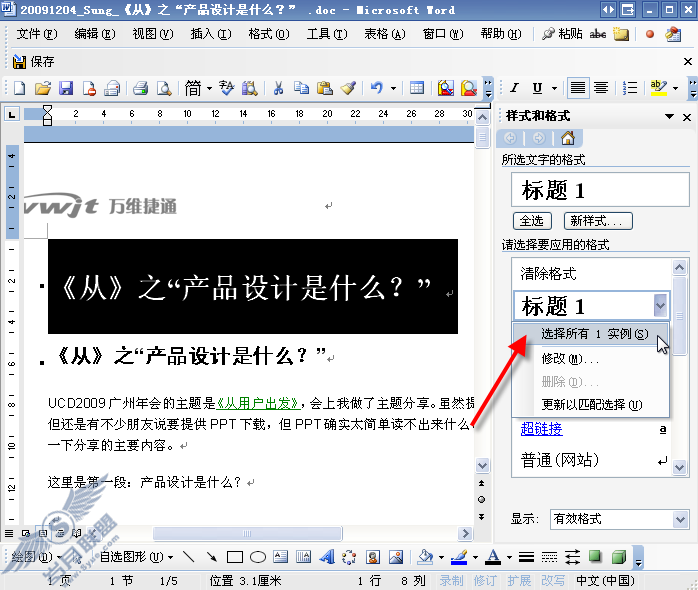The image size is (698, 590).
Task: Insert WordArt from the drawing toolbar
Action: 327,557
